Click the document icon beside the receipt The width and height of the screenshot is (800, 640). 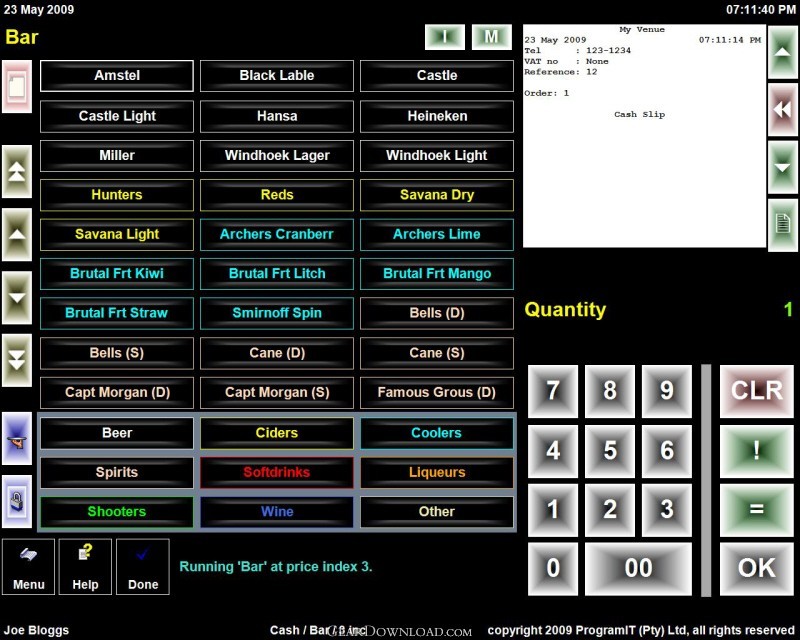[x=783, y=225]
